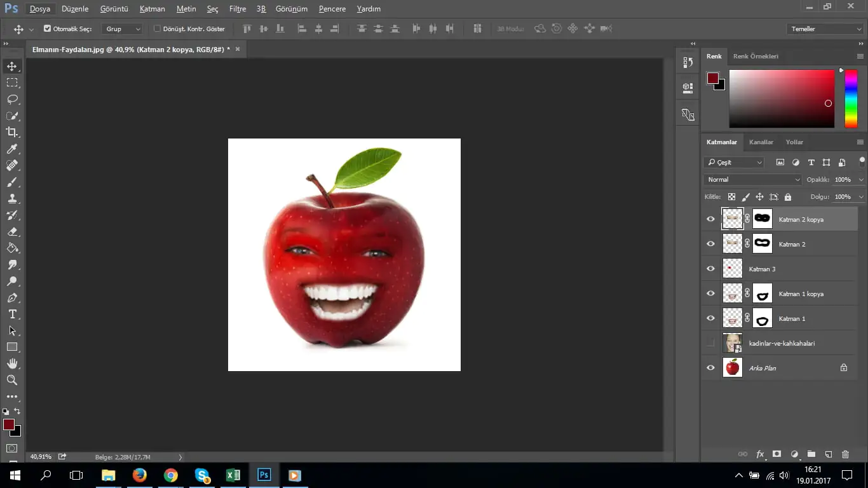Select the Crop tool
Image resolution: width=868 pixels, height=488 pixels.
click(12, 132)
